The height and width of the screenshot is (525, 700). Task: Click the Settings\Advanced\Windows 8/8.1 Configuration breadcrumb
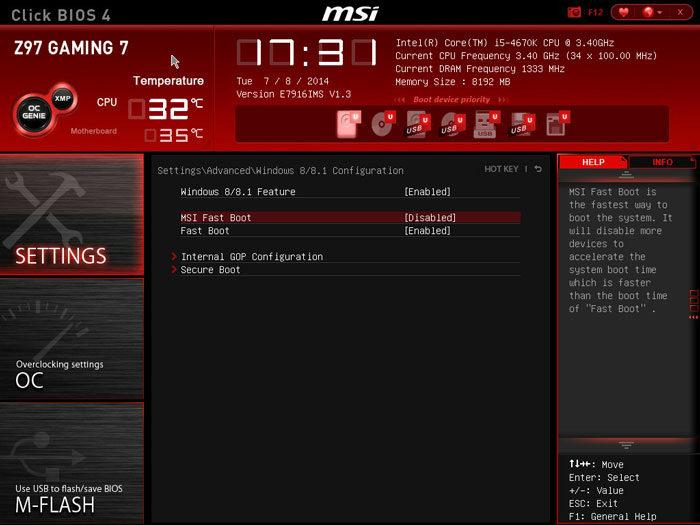280,171
